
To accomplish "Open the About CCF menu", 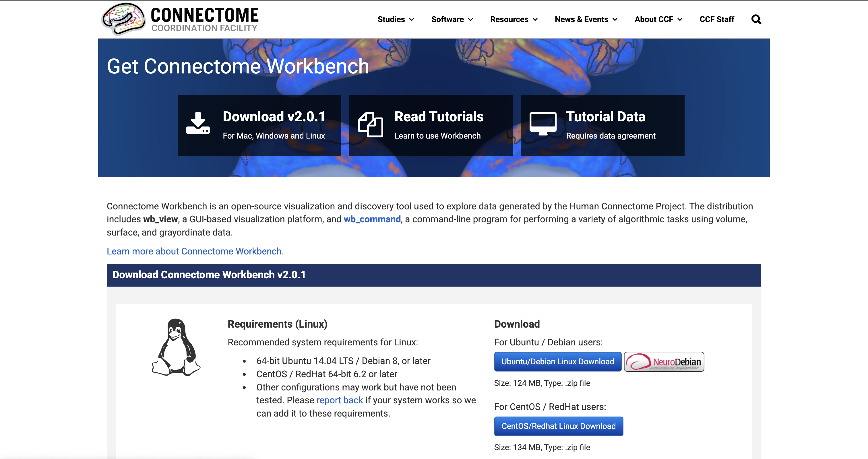I will pyautogui.click(x=658, y=20).
